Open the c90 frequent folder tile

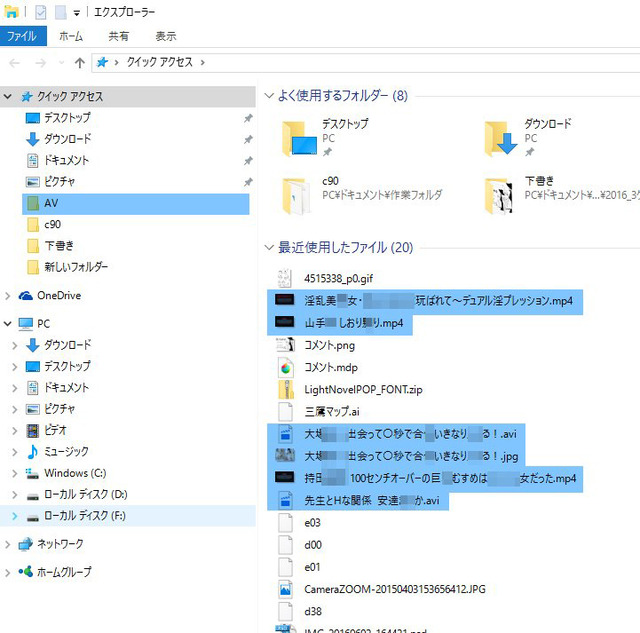click(x=362, y=195)
